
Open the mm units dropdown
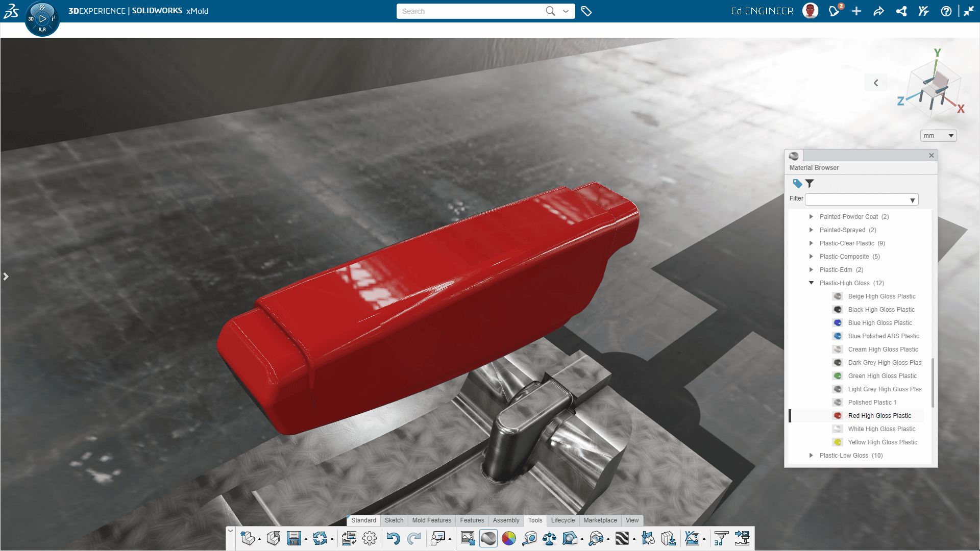point(938,135)
